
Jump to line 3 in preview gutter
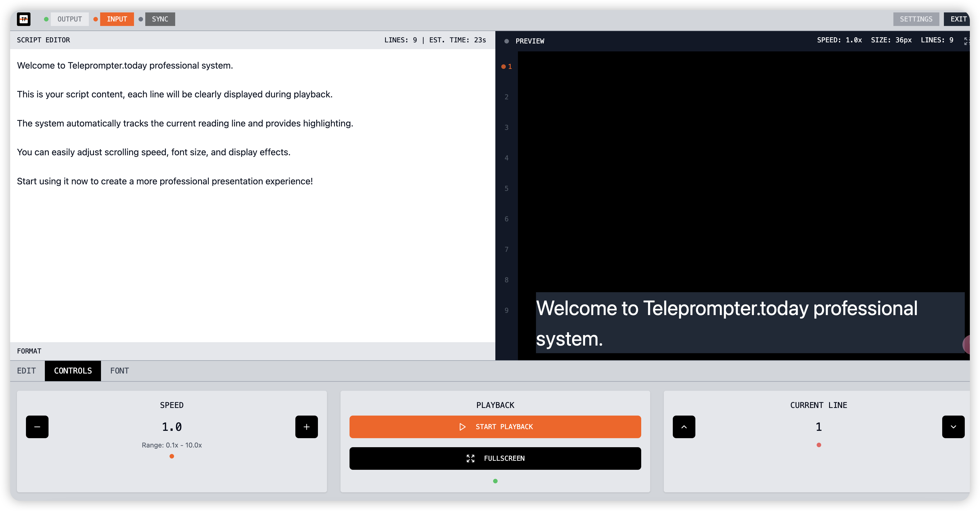(x=506, y=127)
